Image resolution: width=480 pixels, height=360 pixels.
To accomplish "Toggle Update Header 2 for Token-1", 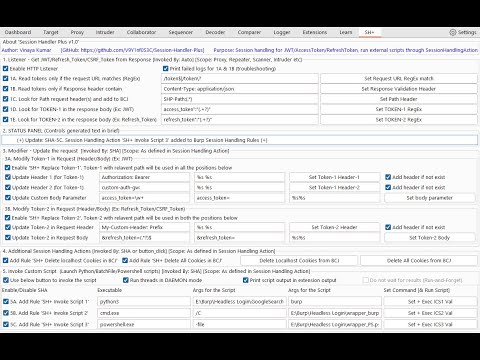I will click(7, 187).
